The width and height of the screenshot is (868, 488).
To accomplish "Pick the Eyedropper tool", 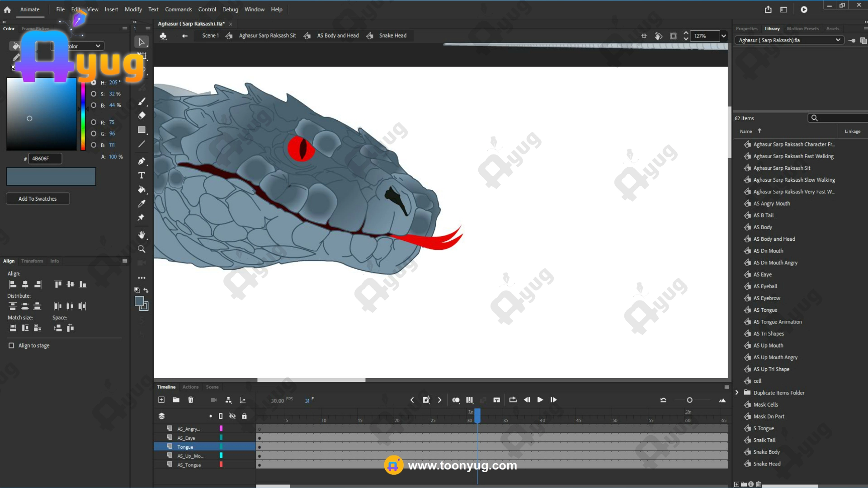I will pos(142,204).
